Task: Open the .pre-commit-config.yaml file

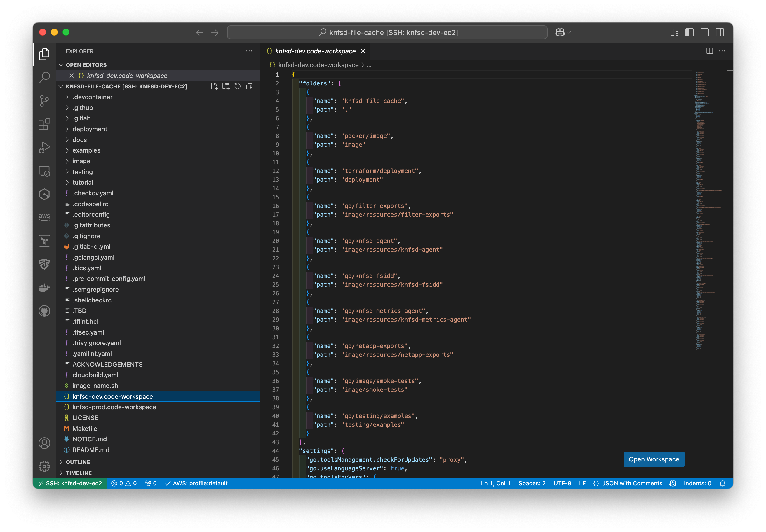Action: point(158,279)
